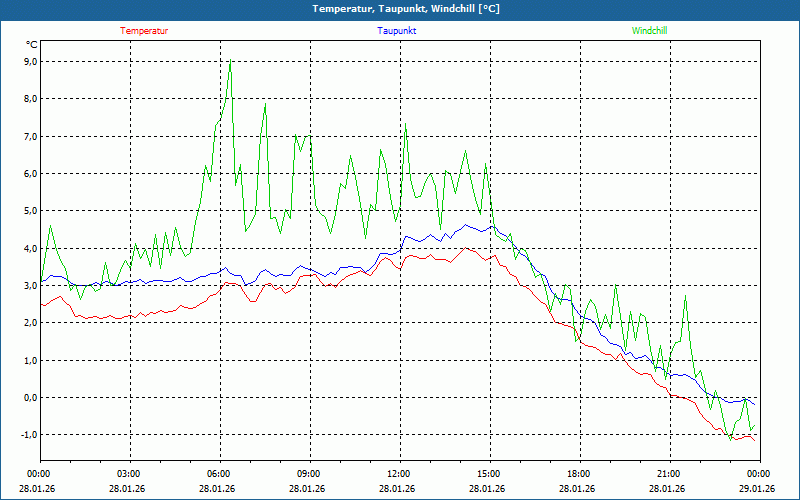Select the 09:00 time axis label

click(309, 474)
